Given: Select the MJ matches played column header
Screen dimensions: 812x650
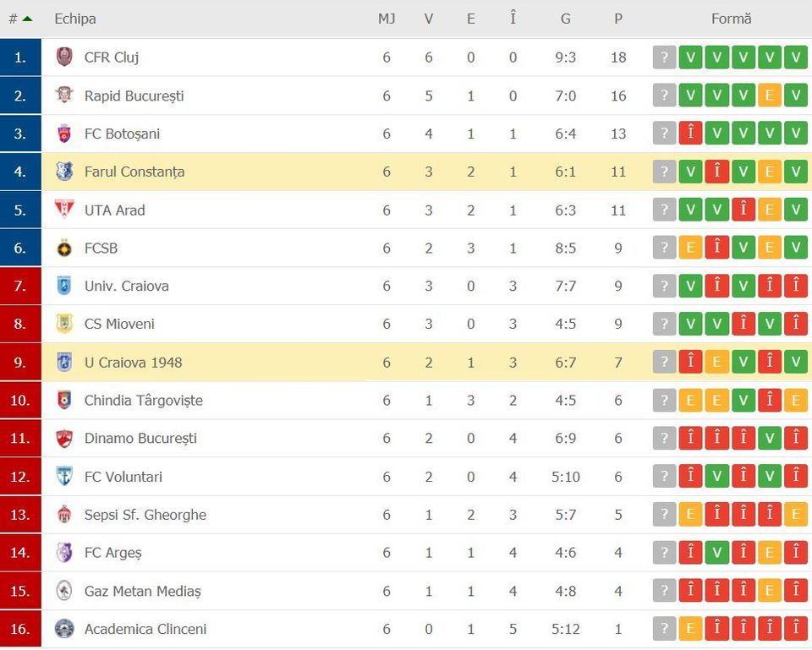Looking at the screenshot, I should tap(387, 19).
